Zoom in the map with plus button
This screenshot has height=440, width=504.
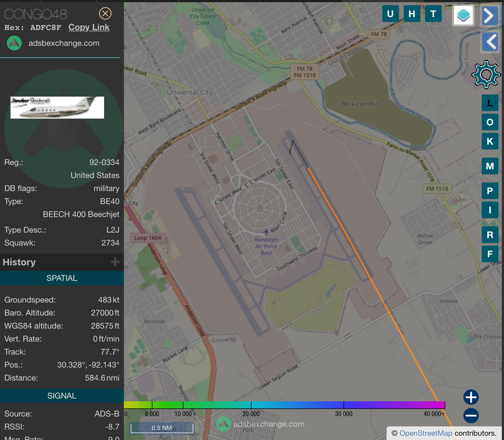click(471, 397)
